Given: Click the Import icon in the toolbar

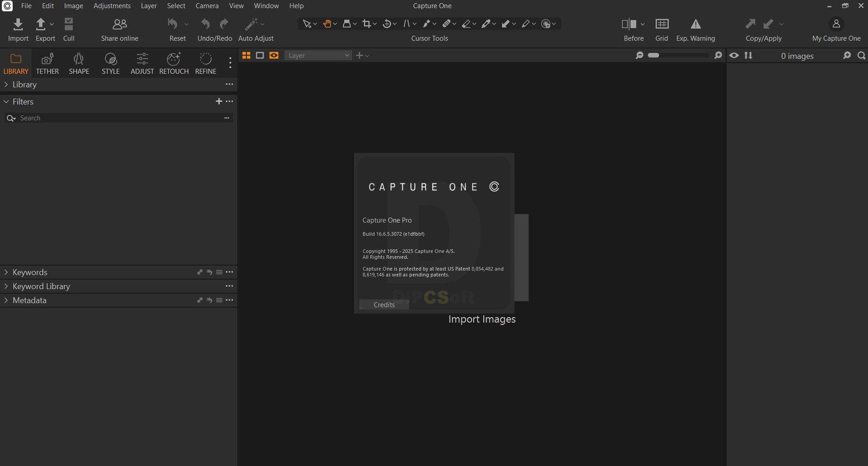Looking at the screenshot, I should [18, 24].
